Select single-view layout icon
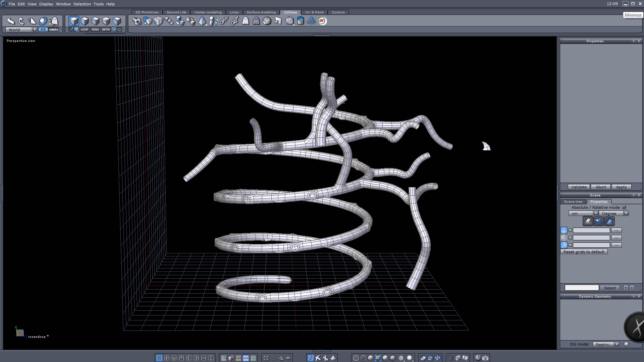This screenshot has width=644, height=362. click(x=159, y=358)
